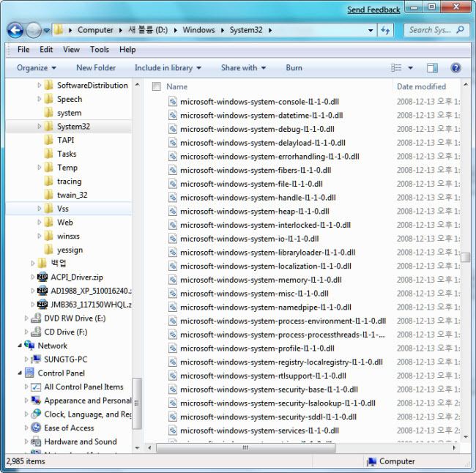
Task: Click the navigation pane scrollbar thumb
Action: (137, 403)
